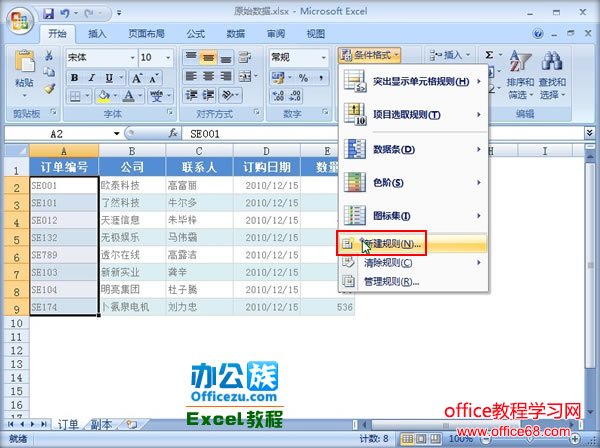Toggle bold formatting
This screenshot has width=600, height=448.
pyautogui.click(x=75, y=78)
